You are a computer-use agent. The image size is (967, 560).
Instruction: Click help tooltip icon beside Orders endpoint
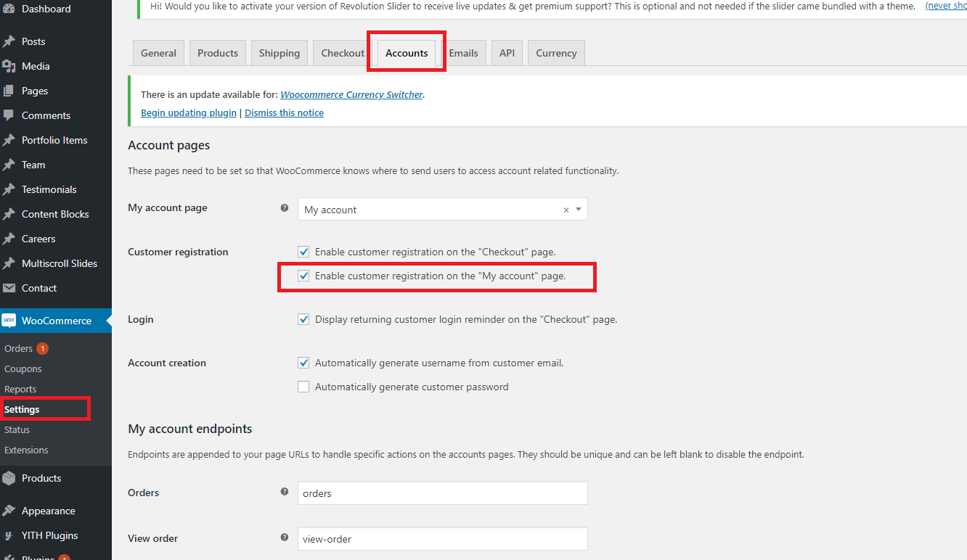coord(285,492)
